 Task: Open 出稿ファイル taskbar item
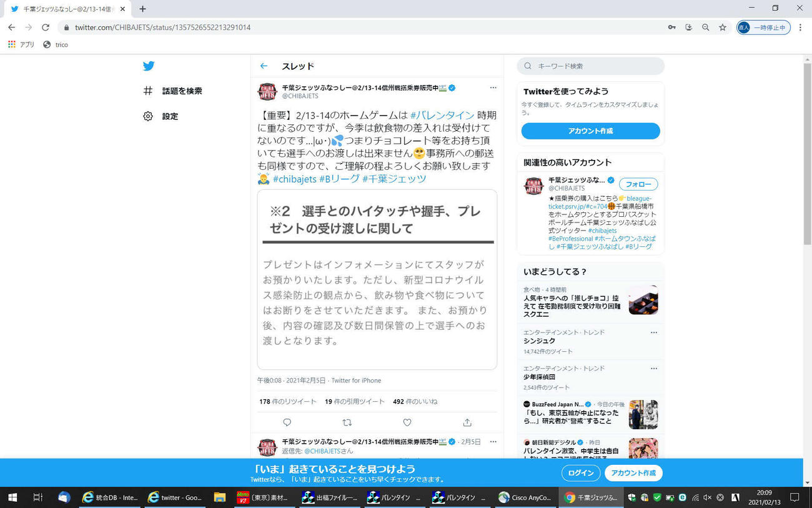tap(330, 497)
